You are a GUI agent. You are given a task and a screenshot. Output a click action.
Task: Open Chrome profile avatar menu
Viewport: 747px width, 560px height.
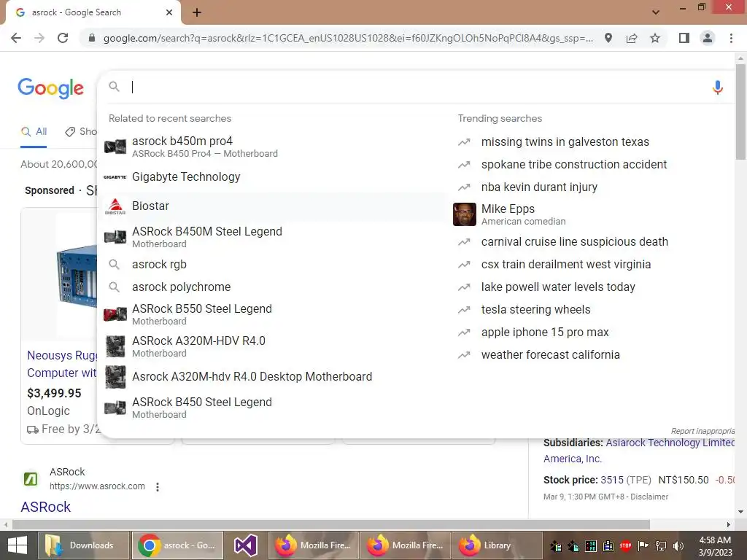[708, 38]
